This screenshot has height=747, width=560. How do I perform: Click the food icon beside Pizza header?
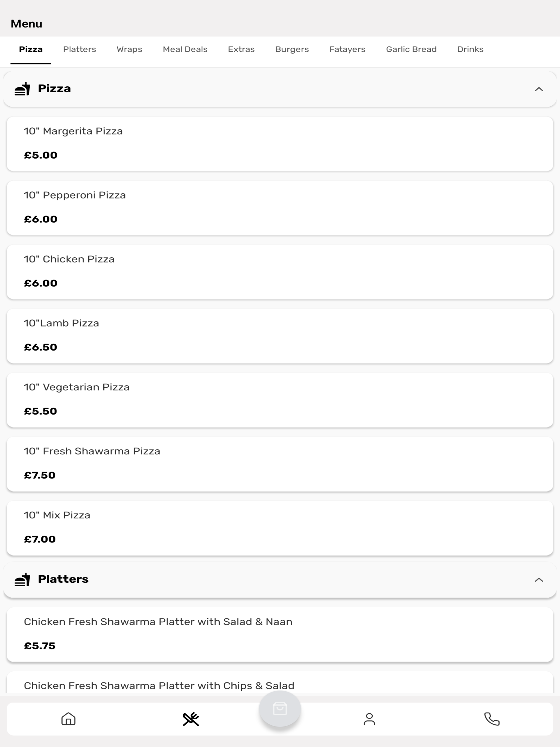(x=22, y=89)
